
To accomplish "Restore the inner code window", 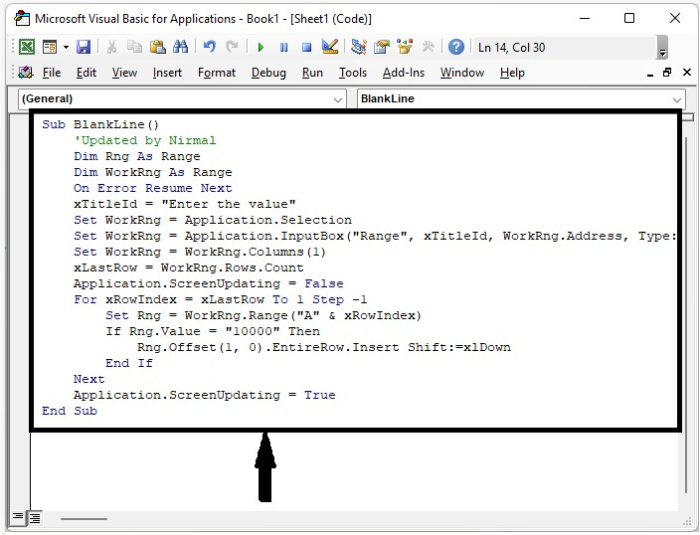I will point(667,73).
